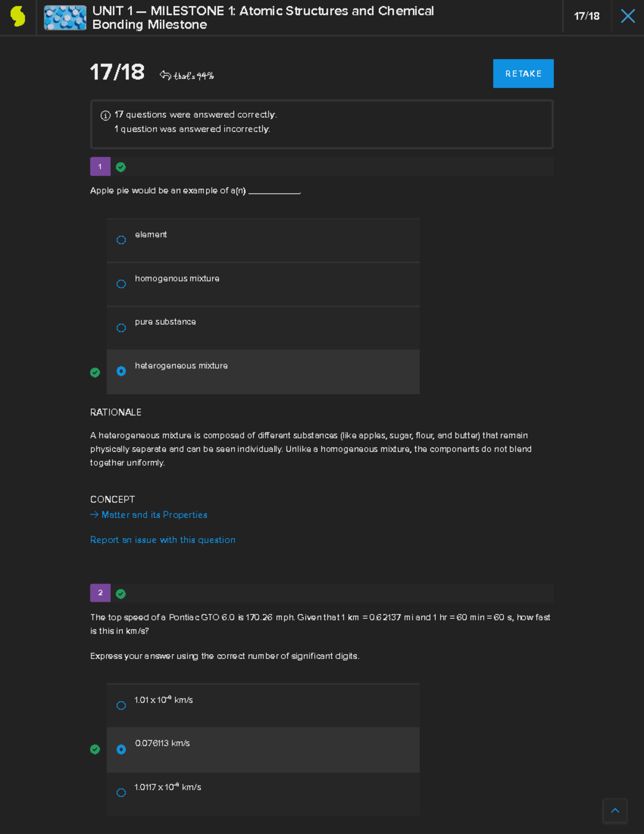Click the green checkmark beside question 1
644x834 pixels.
pos(121,167)
